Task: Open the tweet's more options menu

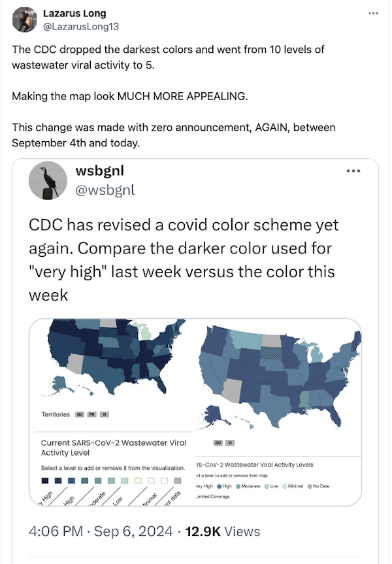Action: (x=373, y=13)
